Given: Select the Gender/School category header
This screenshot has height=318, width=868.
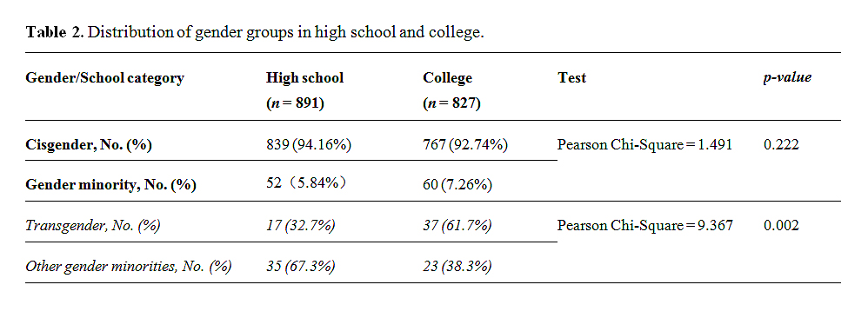Looking at the screenshot, I should [104, 78].
